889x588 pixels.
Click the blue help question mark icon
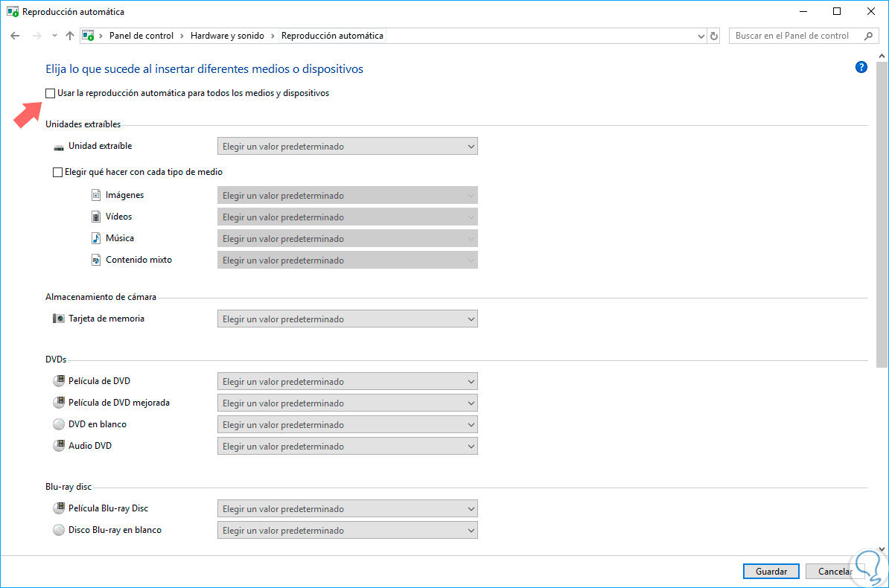(x=861, y=68)
